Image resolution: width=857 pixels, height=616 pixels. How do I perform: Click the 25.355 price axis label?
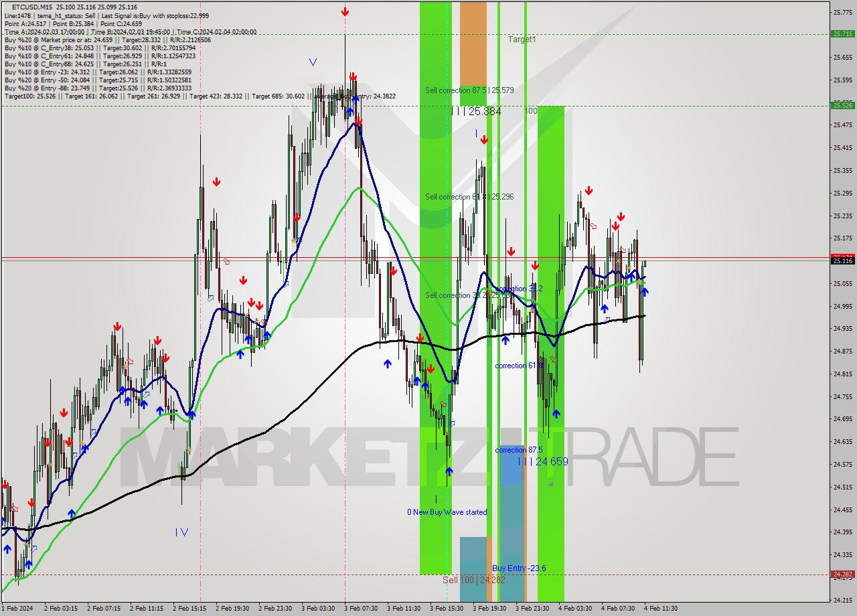coord(842,170)
